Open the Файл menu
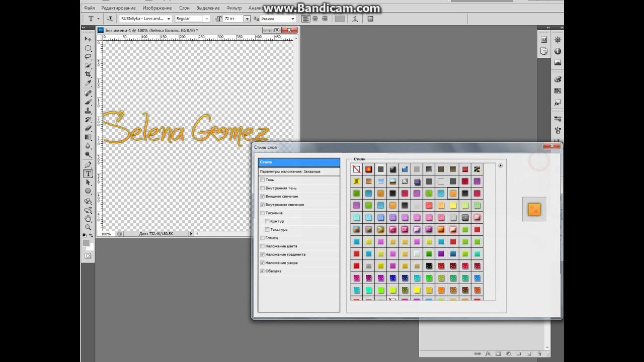The width and height of the screenshot is (644, 362). point(90,8)
